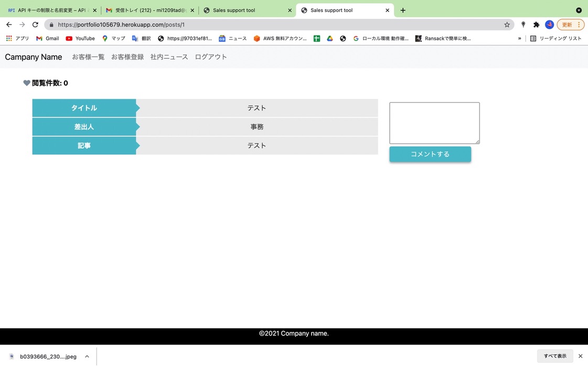
Task: Open the Ransackで簡単に検 bookmark
Action: pos(443,38)
